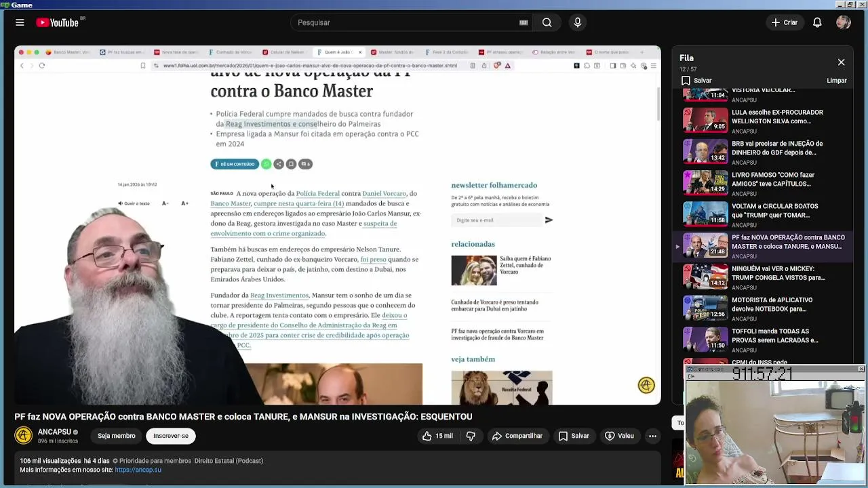The width and height of the screenshot is (868, 488).
Task: Open the account avatar menu
Action: (x=844, y=22)
